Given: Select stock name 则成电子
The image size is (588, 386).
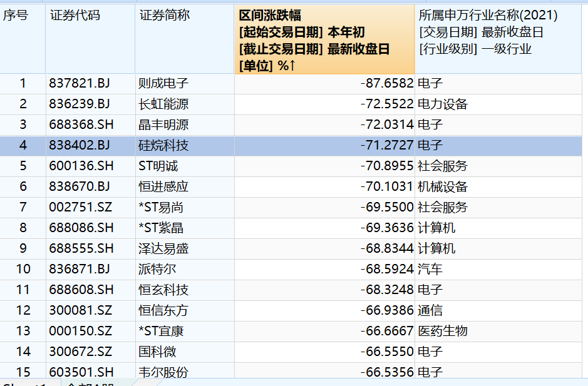Looking at the screenshot, I should [x=163, y=83].
